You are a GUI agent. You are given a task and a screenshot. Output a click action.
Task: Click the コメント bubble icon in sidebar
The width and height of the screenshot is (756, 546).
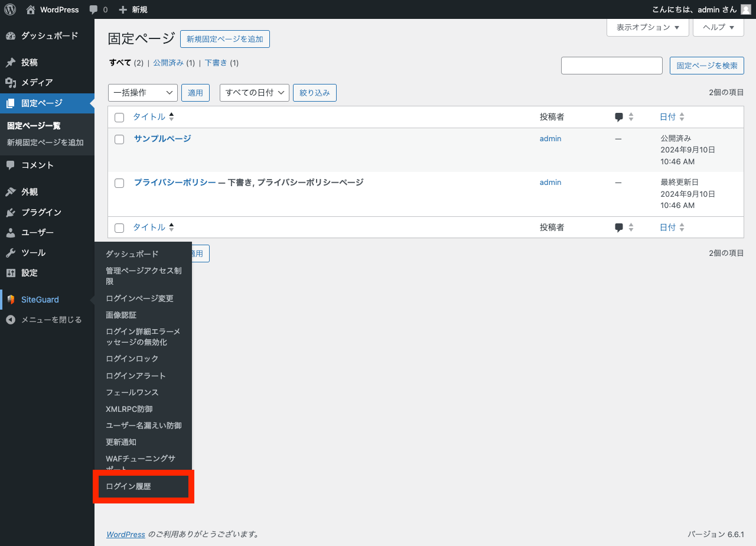pyautogui.click(x=11, y=165)
